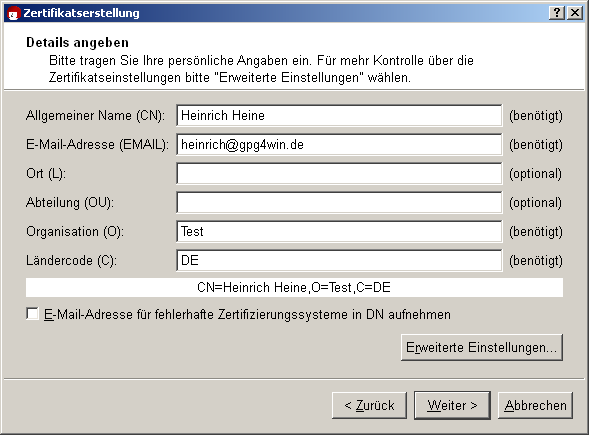Click the CN=Heinrich Heine,O=Test,C=DE preview line

[294, 287]
